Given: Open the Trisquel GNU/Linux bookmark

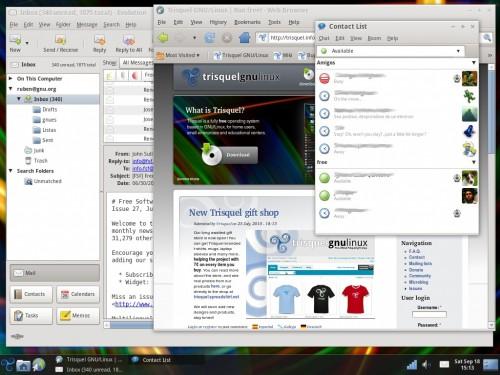Looking at the screenshot, I should tap(241, 55).
